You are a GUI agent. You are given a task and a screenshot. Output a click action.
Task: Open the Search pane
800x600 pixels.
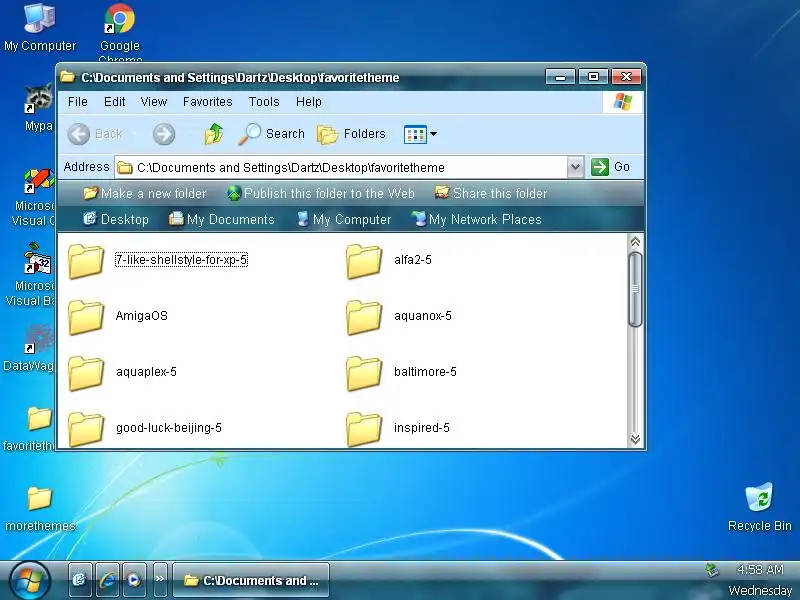tap(271, 134)
